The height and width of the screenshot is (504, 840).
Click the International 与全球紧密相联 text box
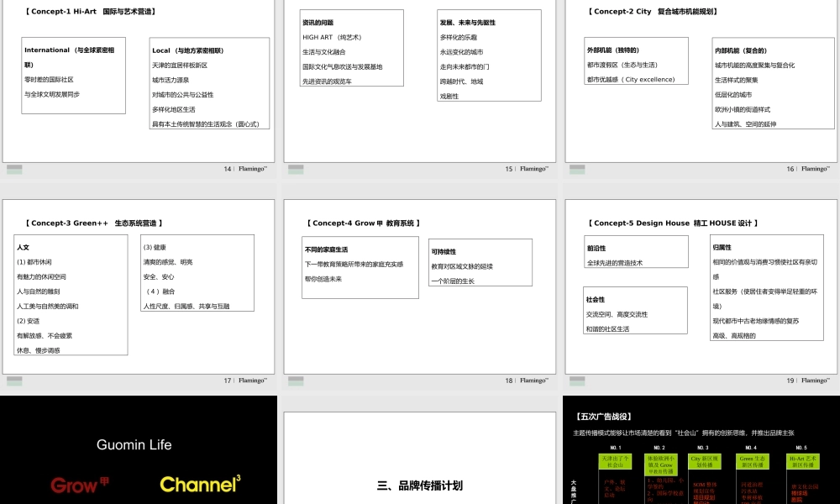73,76
